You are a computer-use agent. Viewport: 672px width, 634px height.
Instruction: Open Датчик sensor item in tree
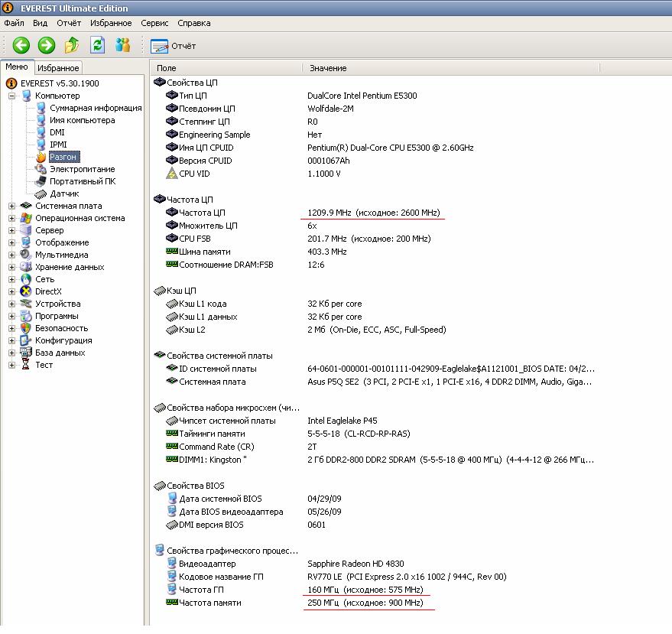point(63,193)
